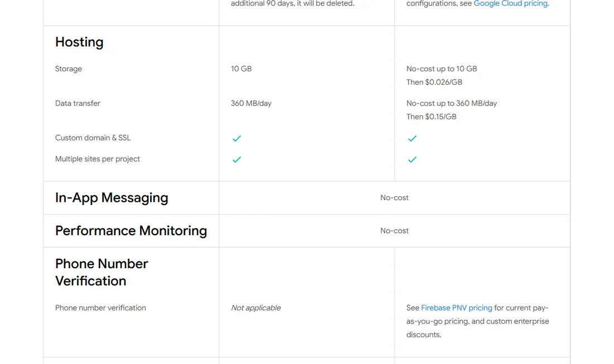This screenshot has width=614, height=364.
Task: Select the In-App Messaging 'No-cost' value
Action: tap(394, 198)
